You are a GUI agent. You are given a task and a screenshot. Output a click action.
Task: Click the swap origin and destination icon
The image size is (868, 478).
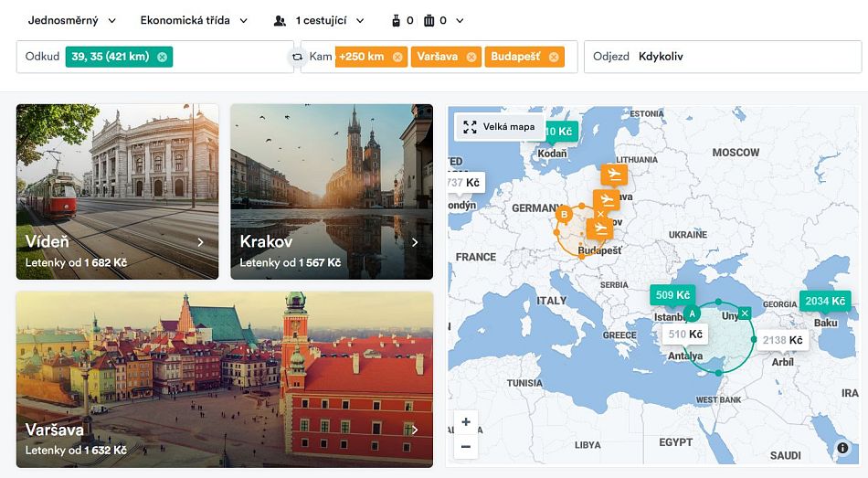coord(296,57)
